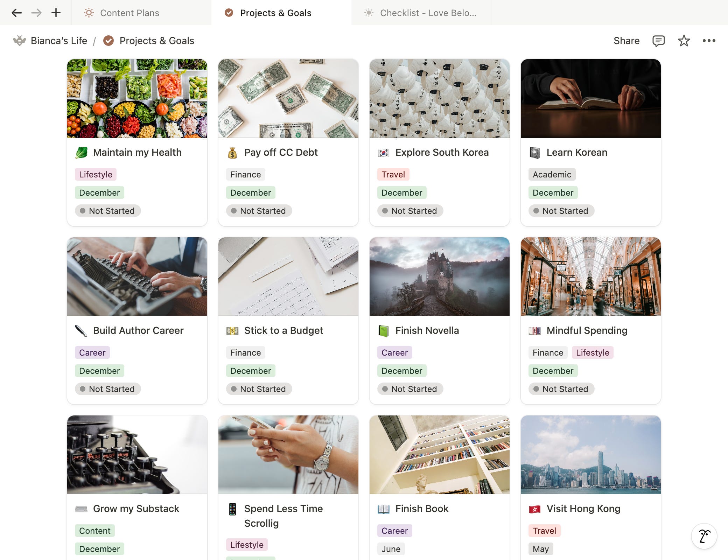Screen dimensions: 728x560
Task: Open the comments panel icon
Action: tap(658, 41)
